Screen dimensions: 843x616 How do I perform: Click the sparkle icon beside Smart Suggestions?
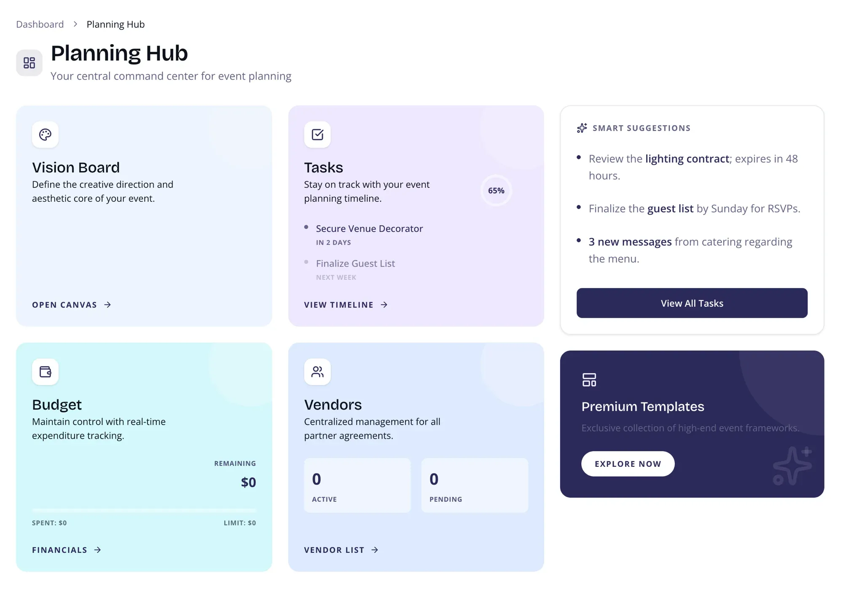pos(581,128)
